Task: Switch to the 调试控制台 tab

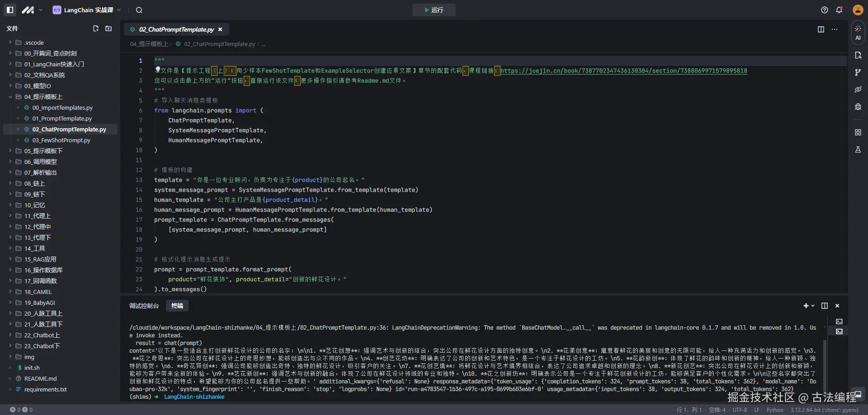Action: click(x=144, y=306)
